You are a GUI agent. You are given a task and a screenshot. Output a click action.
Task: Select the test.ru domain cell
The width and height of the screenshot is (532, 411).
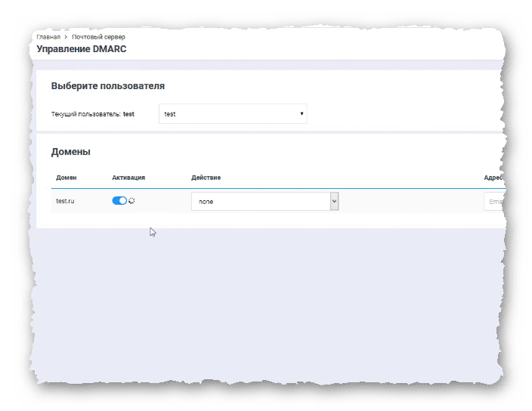pos(65,201)
